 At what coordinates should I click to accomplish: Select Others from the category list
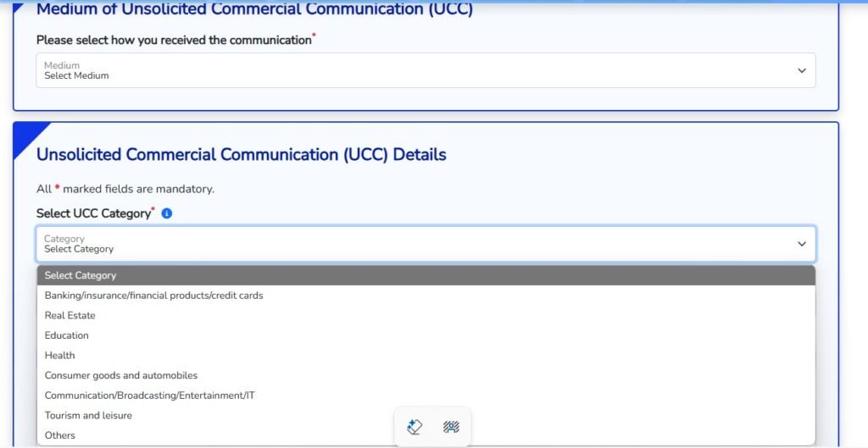click(x=59, y=435)
